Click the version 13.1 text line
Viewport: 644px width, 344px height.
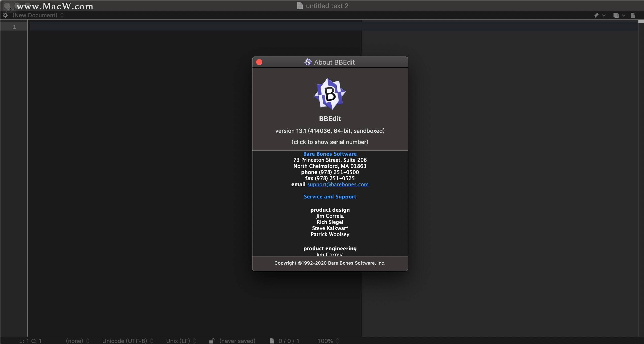click(x=330, y=131)
